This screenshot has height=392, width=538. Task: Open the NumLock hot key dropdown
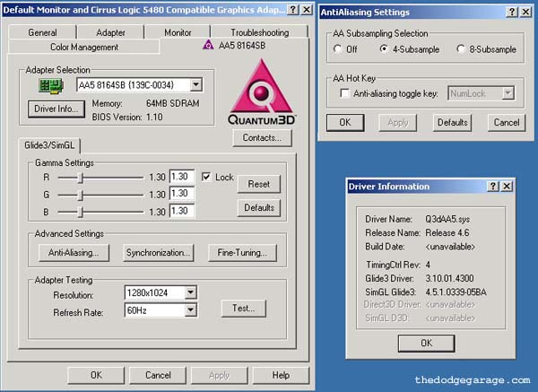[x=508, y=93]
